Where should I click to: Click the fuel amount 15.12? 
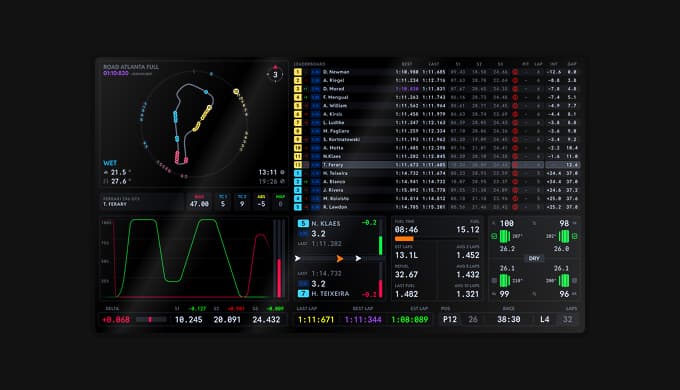pyautogui.click(x=468, y=229)
